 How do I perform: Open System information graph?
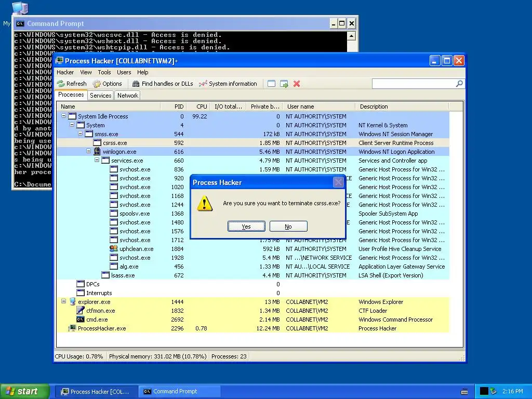click(228, 84)
